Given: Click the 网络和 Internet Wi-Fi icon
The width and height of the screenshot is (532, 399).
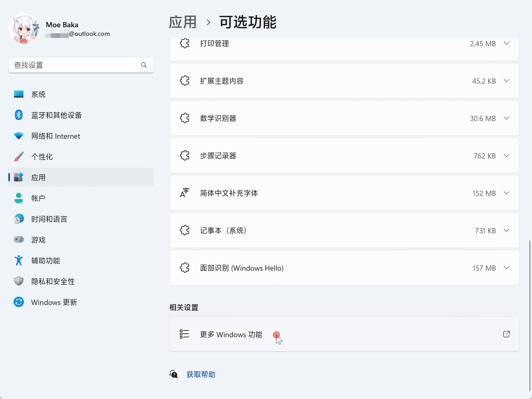Looking at the screenshot, I should pyautogui.click(x=18, y=136).
